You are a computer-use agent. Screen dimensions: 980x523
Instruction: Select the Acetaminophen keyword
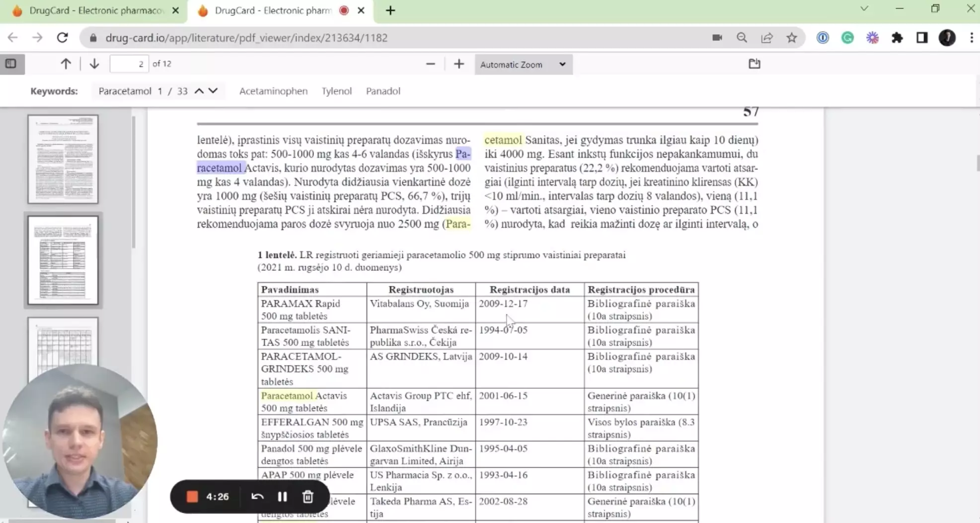273,91
